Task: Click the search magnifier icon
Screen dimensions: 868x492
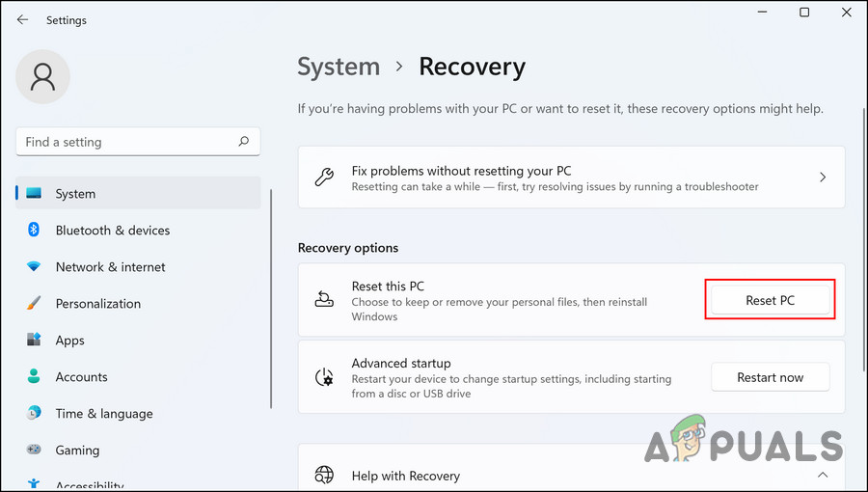Action: [244, 142]
